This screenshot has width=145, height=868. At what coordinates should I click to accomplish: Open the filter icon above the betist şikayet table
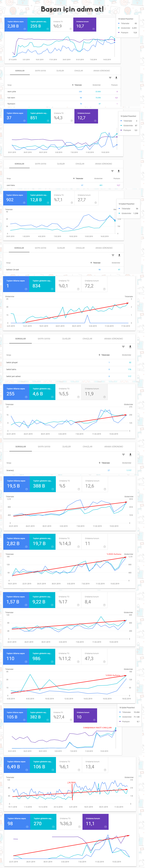point(123,347)
